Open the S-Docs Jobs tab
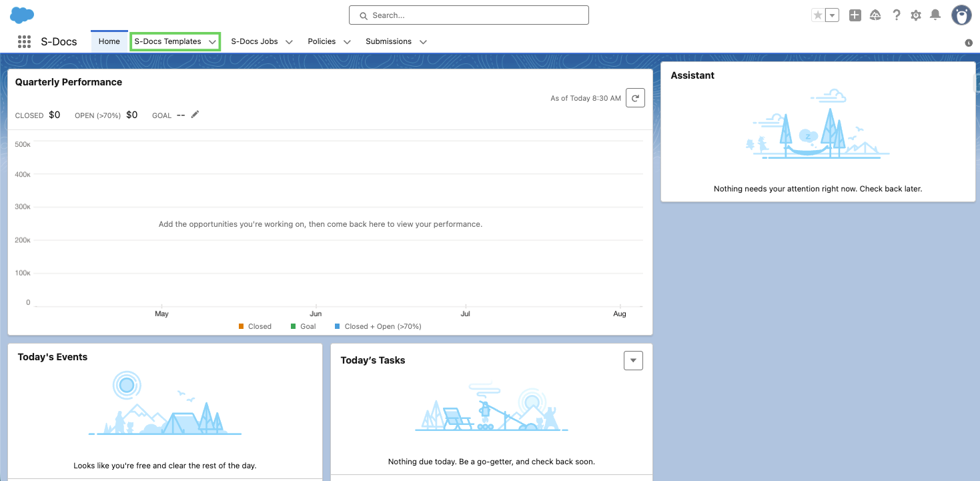The image size is (980, 481). tap(254, 41)
